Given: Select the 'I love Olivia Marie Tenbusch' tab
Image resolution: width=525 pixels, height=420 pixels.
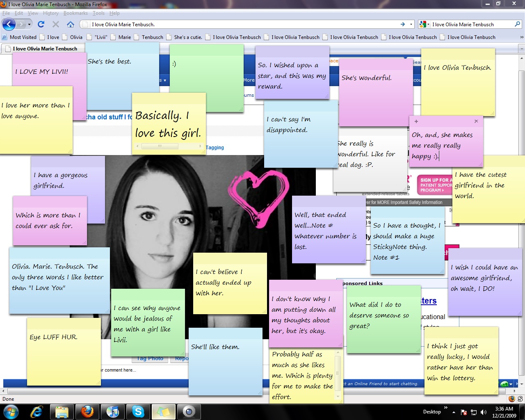Looking at the screenshot, I should tap(43, 48).
